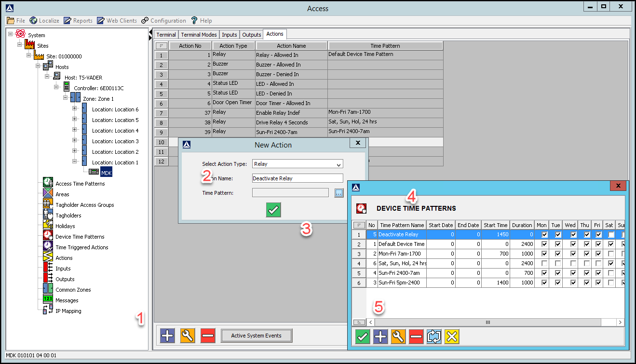Toggle the Fri checkbox for Sun-Fri 5pm-2400
Screen dimensions: 636x364
(599, 283)
